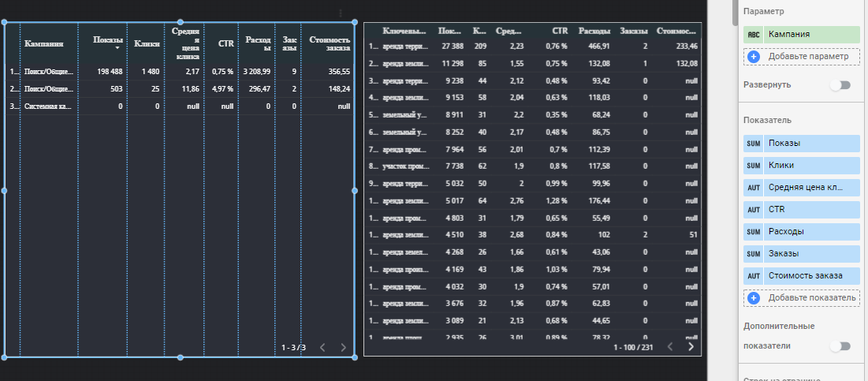The width and height of the screenshot is (868, 381).
Task: Click the SUM icon for Расходы metric
Action: coord(753,232)
